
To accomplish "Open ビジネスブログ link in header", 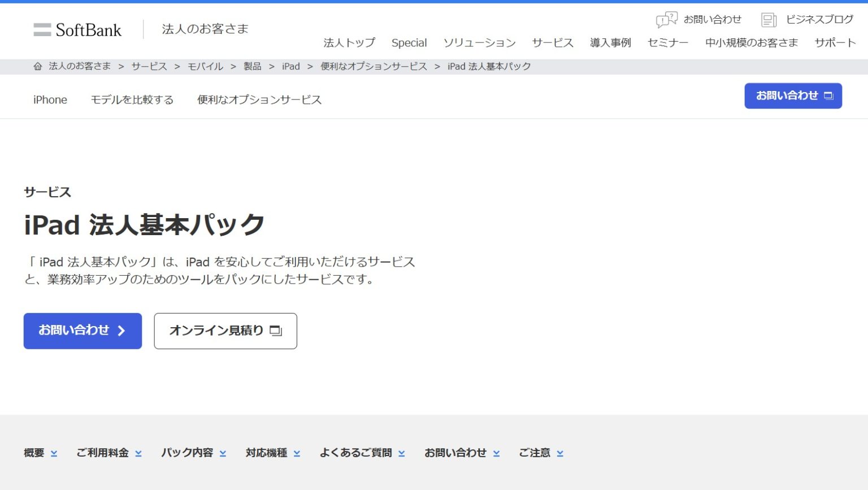I will (819, 20).
